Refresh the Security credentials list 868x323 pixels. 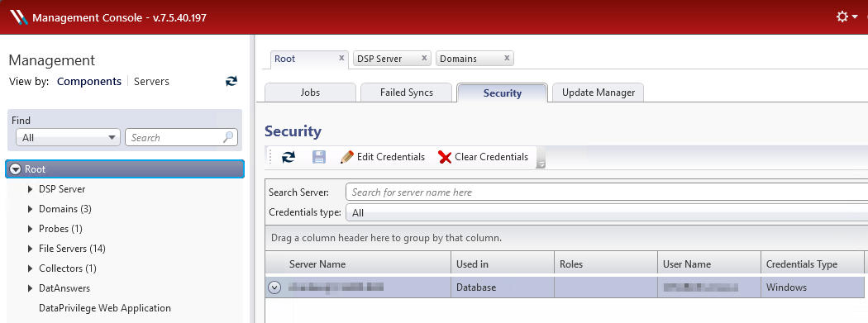(289, 157)
